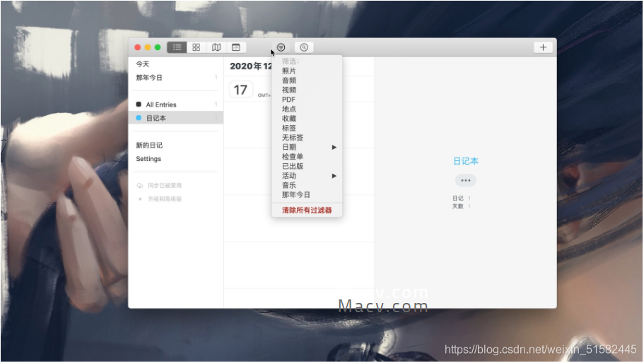Screen dimensions: 644x363
Task: Open the journal options ellipsis button
Action: (465, 180)
